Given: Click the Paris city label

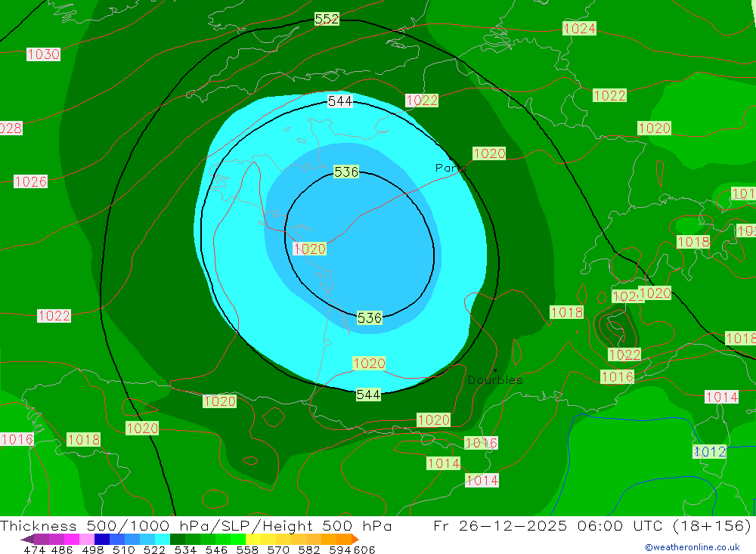Looking at the screenshot, I should (450, 168).
